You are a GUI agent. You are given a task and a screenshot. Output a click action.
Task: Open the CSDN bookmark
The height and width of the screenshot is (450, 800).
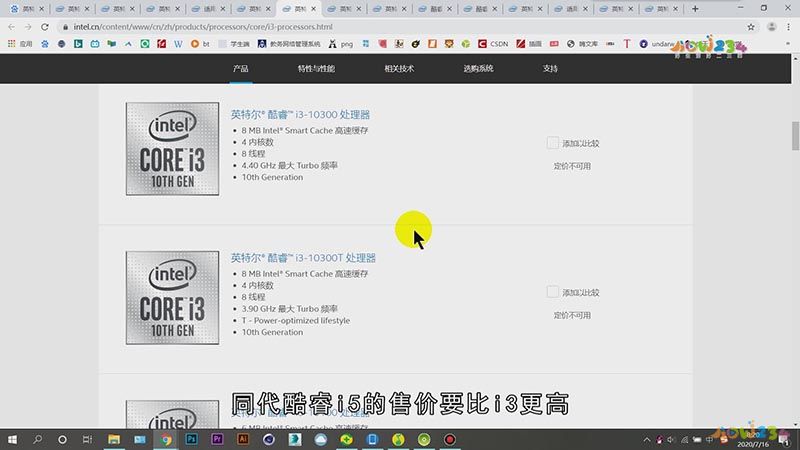[493, 44]
